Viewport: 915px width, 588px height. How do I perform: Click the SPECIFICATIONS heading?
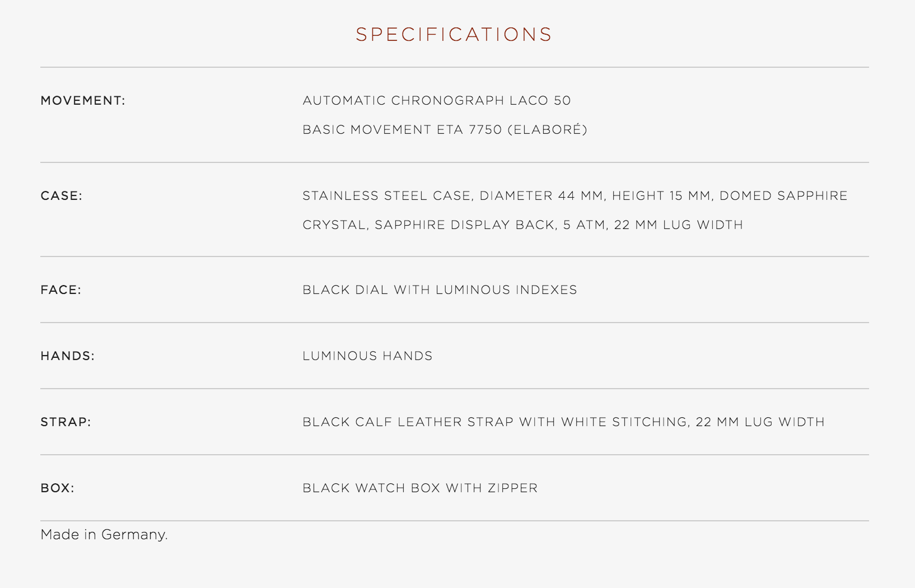(x=454, y=35)
